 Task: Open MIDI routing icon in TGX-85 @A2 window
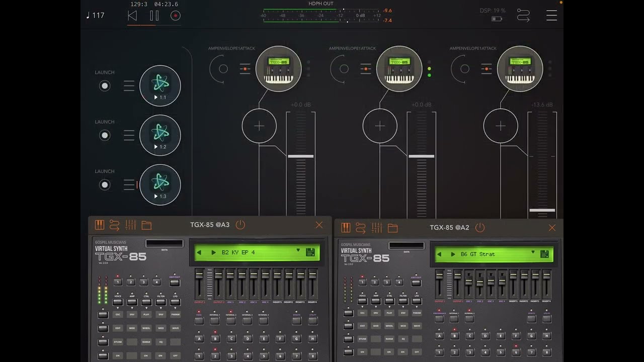[x=361, y=228]
